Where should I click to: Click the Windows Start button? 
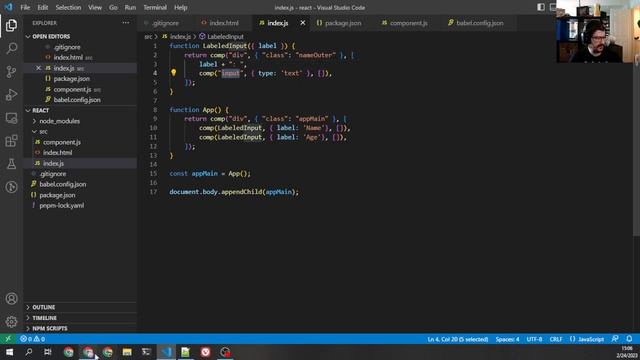pos(9,352)
